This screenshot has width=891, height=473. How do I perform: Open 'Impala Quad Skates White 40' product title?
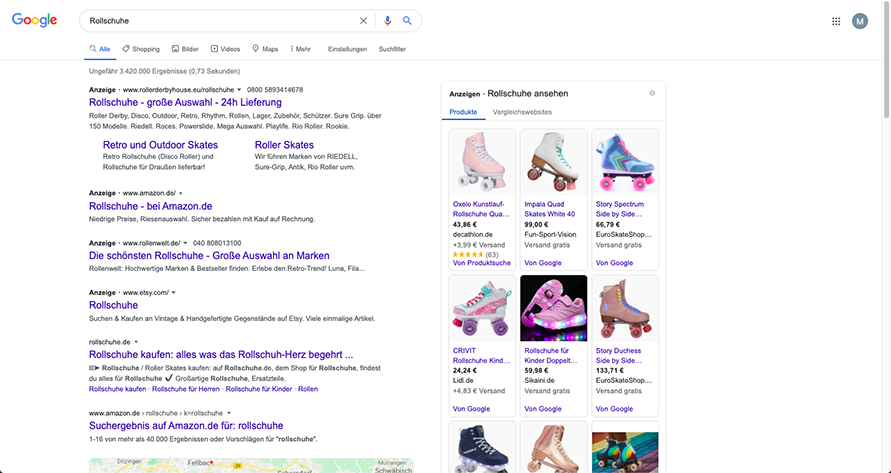tap(549, 209)
